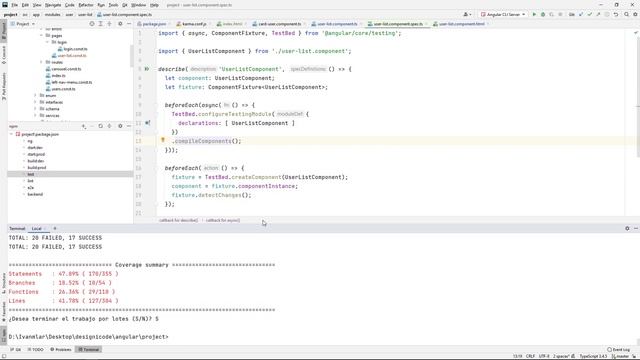Reload npm scripts with refresh icon

pos(100,126)
